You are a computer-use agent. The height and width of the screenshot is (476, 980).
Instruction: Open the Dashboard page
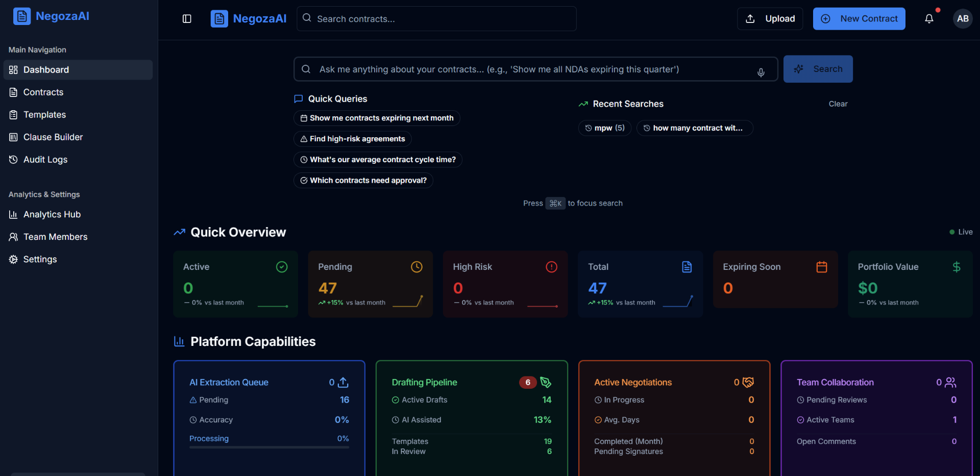78,70
